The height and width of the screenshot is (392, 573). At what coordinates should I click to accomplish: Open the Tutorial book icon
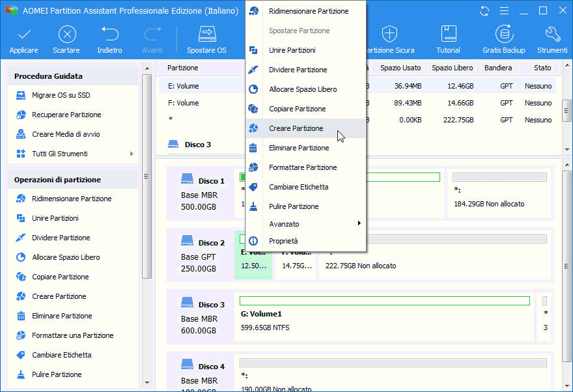pos(449,34)
